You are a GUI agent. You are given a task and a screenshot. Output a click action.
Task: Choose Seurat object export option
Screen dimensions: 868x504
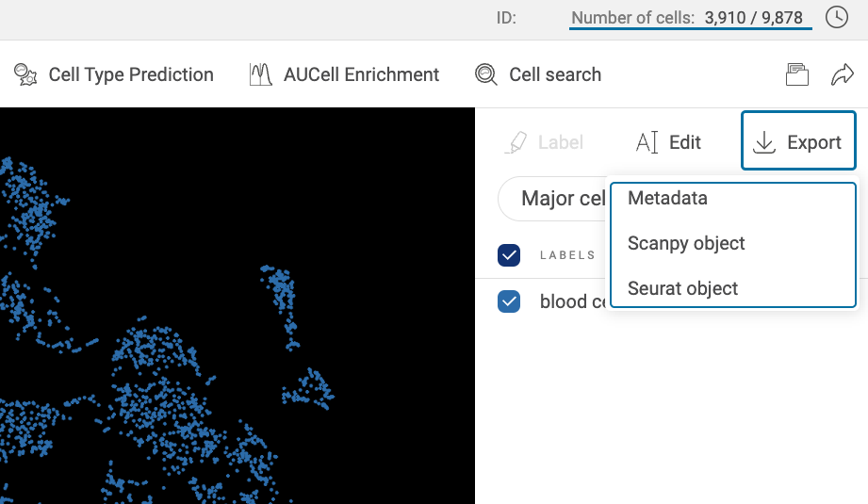[x=682, y=288]
